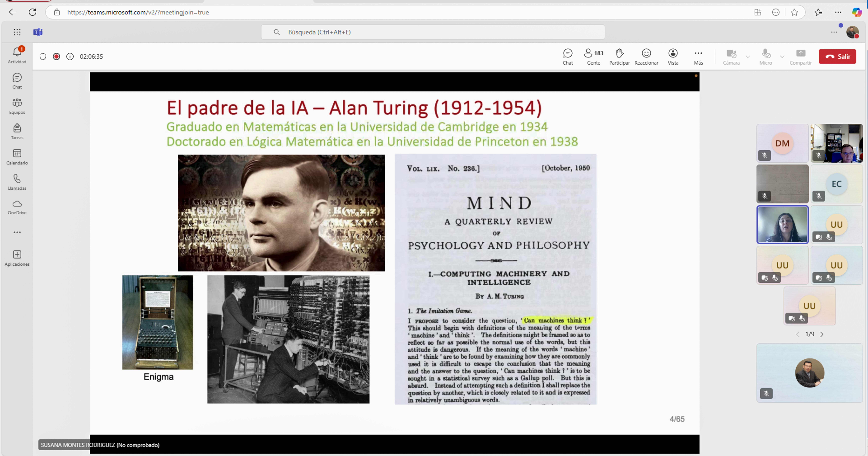Click the self-view avatar tile
This screenshot has width=868, height=456.
[x=810, y=373]
